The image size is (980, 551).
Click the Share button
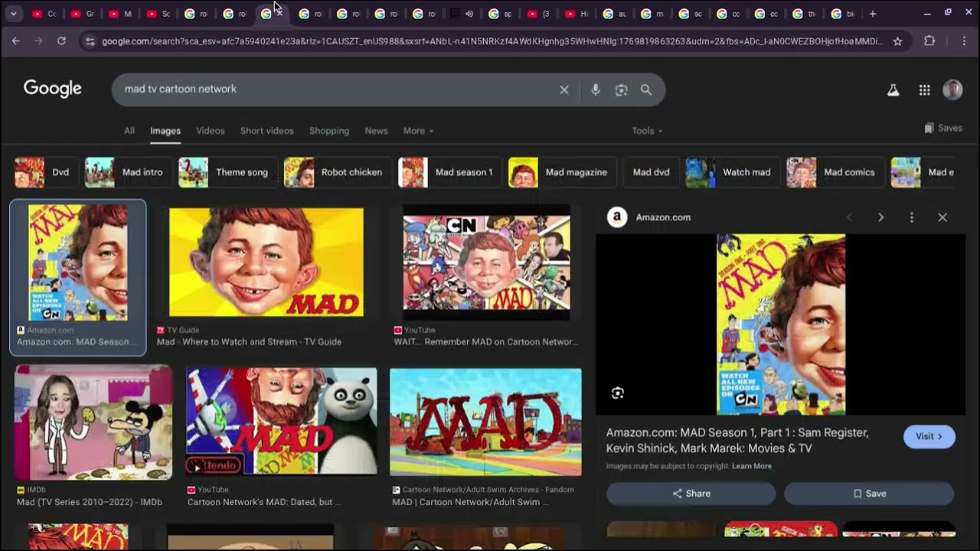click(691, 494)
